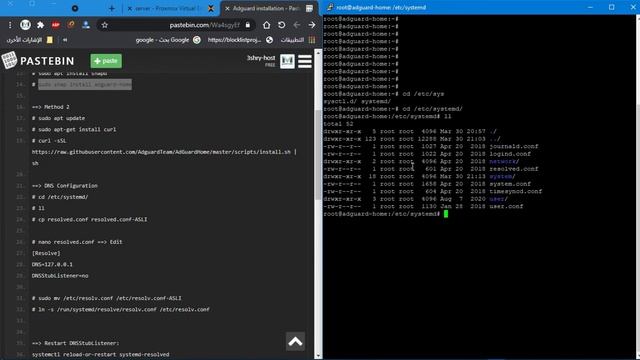Open the Google search bookmark
This screenshot has height=360, width=640.
coord(168,40)
